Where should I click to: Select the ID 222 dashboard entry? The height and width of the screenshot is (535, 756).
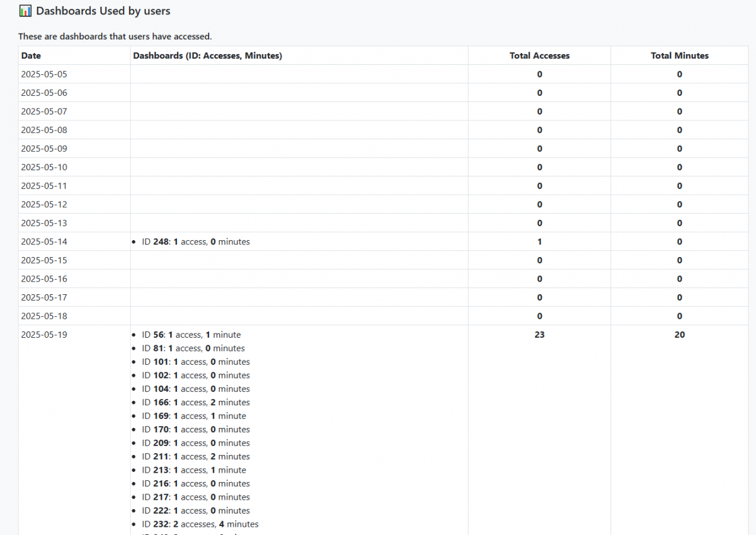[x=195, y=511]
